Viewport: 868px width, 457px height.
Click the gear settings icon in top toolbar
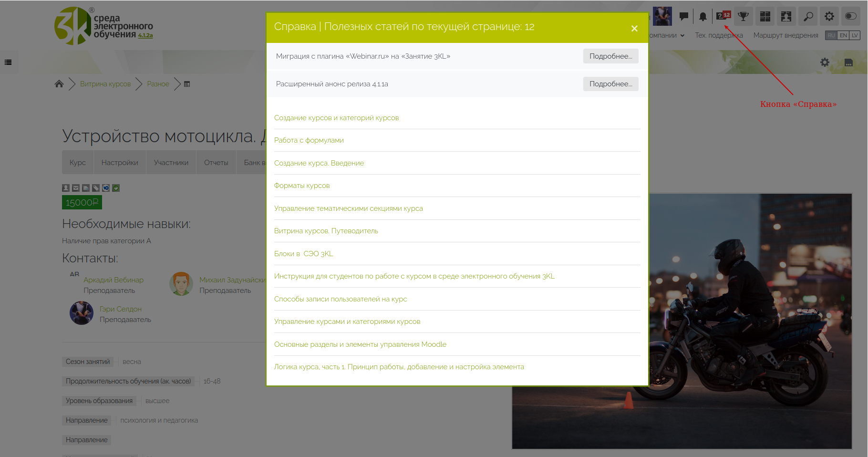point(829,17)
